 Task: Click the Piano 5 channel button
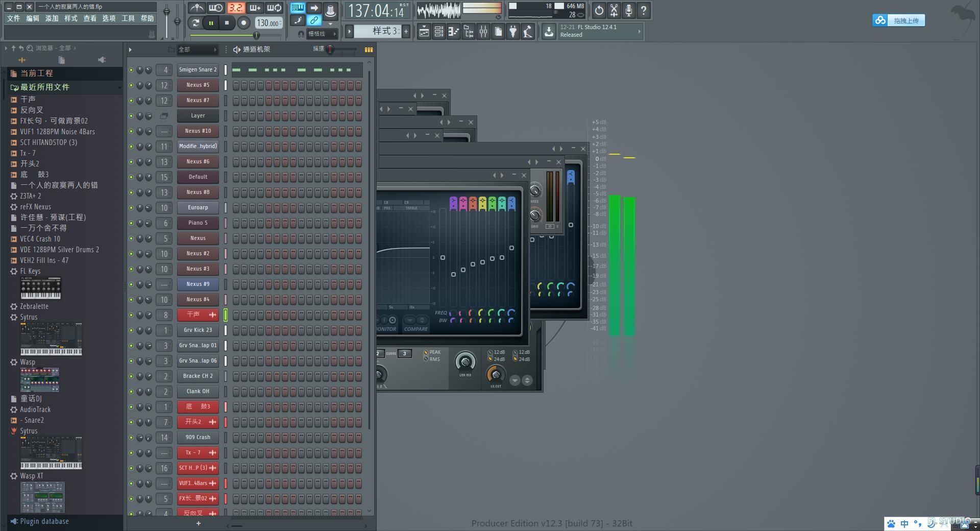click(198, 223)
